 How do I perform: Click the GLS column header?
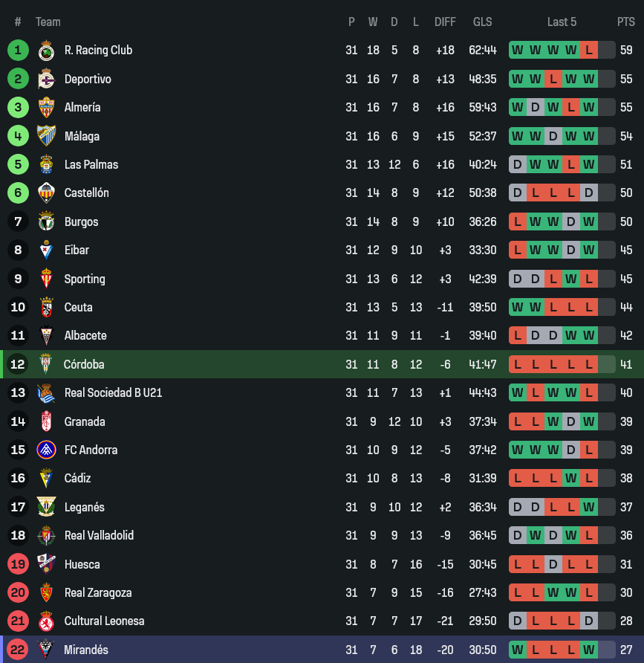[483, 22]
